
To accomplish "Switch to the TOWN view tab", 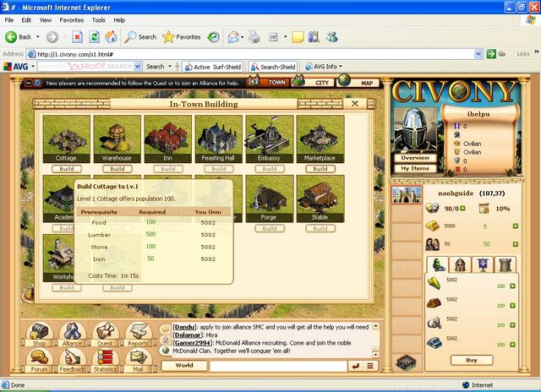I will point(269,82).
